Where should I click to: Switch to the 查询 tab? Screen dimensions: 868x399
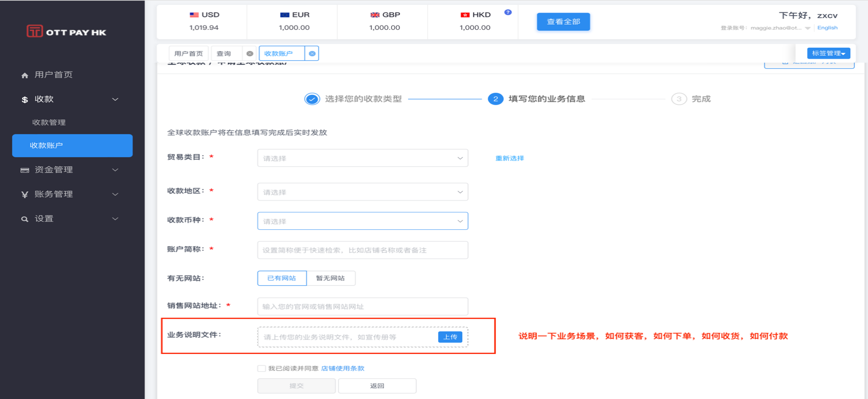tap(224, 54)
